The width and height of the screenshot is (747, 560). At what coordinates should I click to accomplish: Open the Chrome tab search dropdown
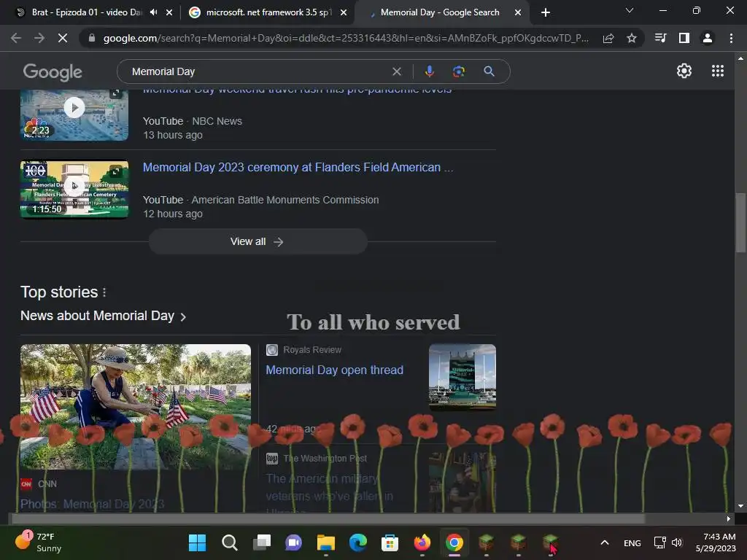[630, 10]
